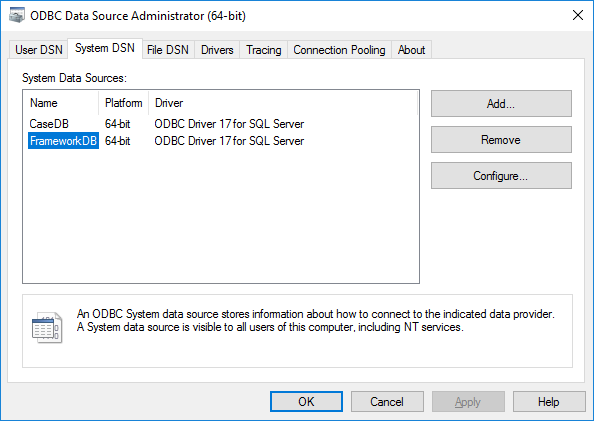Image resolution: width=594 pixels, height=421 pixels.
Task: Click the Add... button
Action: pyautogui.click(x=501, y=103)
